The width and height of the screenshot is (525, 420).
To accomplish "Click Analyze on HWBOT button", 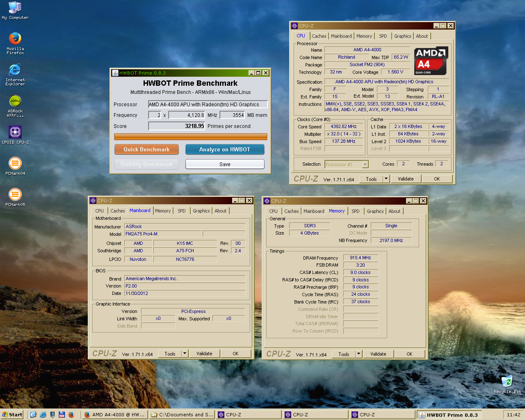I will tap(225, 149).
